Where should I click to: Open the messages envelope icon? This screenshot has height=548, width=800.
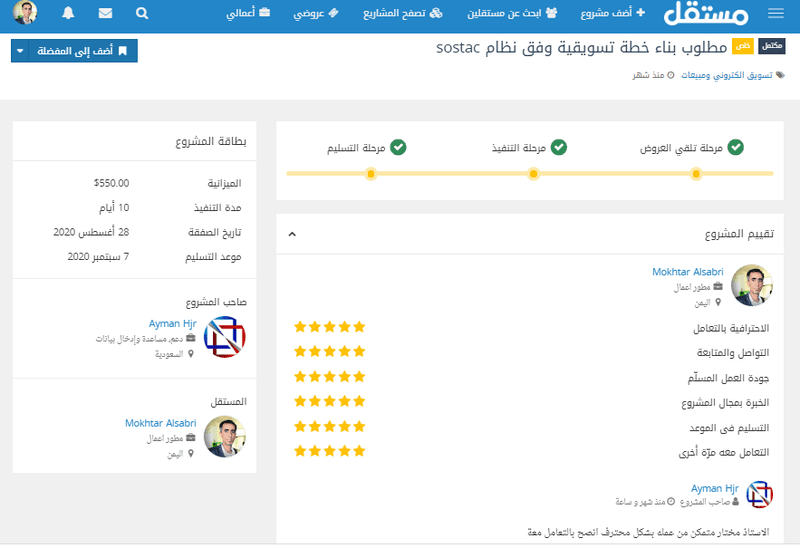coord(105,14)
